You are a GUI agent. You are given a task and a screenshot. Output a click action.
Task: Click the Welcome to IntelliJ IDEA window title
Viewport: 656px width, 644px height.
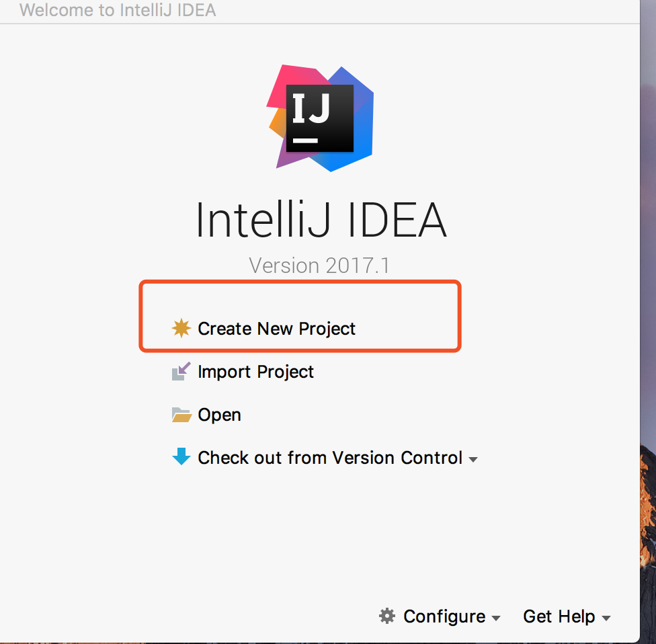click(x=118, y=11)
